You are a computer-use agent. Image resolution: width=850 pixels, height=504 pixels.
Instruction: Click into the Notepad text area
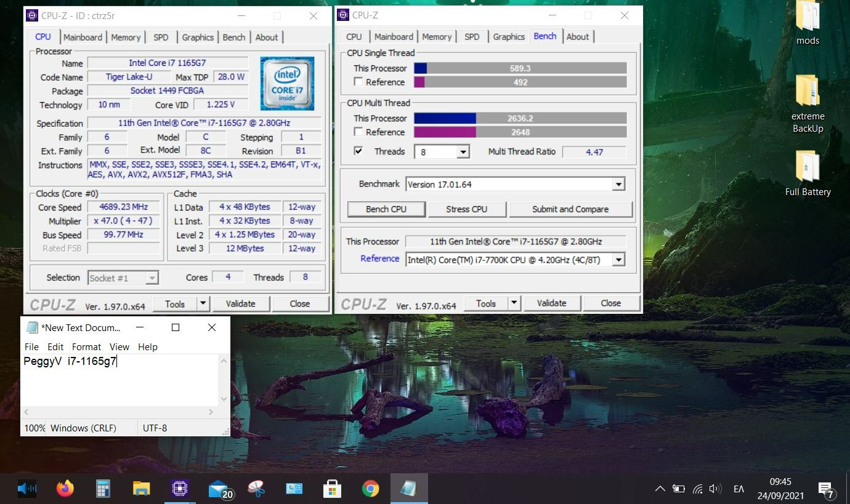point(120,380)
